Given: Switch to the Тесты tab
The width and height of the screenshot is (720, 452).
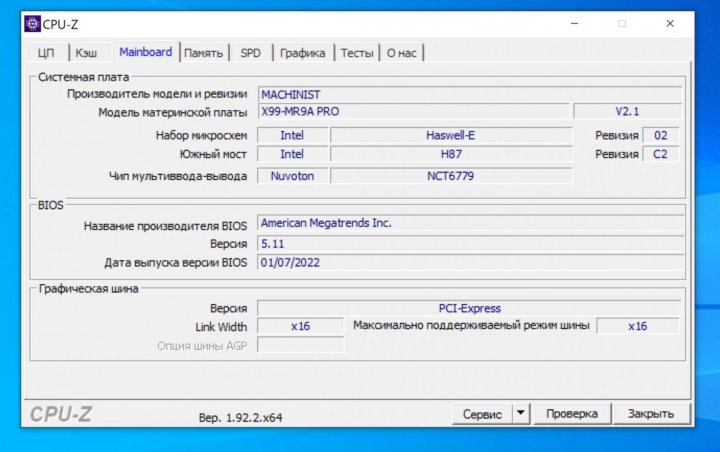Looking at the screenshot, I should point(357,53).
